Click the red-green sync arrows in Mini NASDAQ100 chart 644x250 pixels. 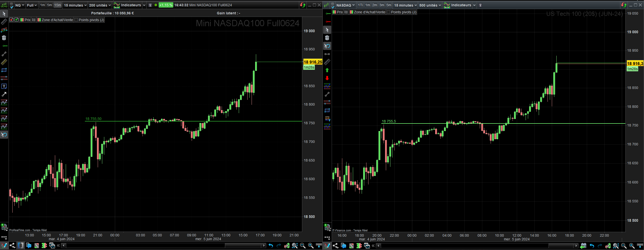(302, 5)
